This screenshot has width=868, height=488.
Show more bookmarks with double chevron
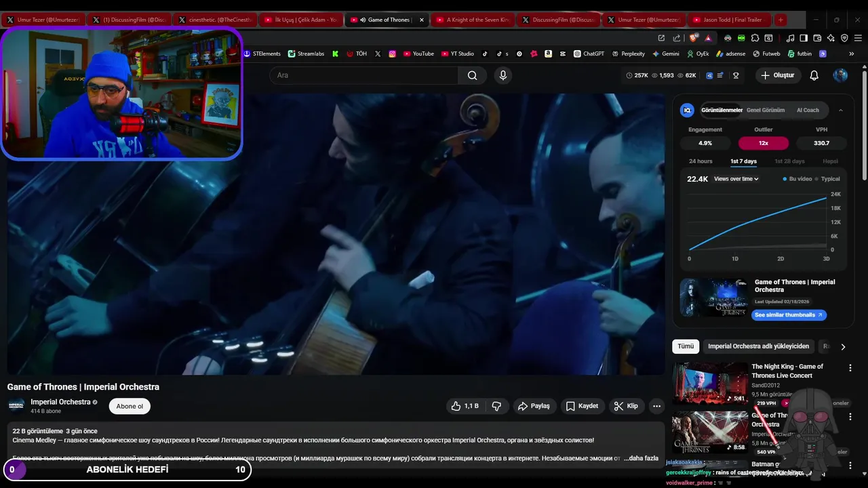click(852, 54)
